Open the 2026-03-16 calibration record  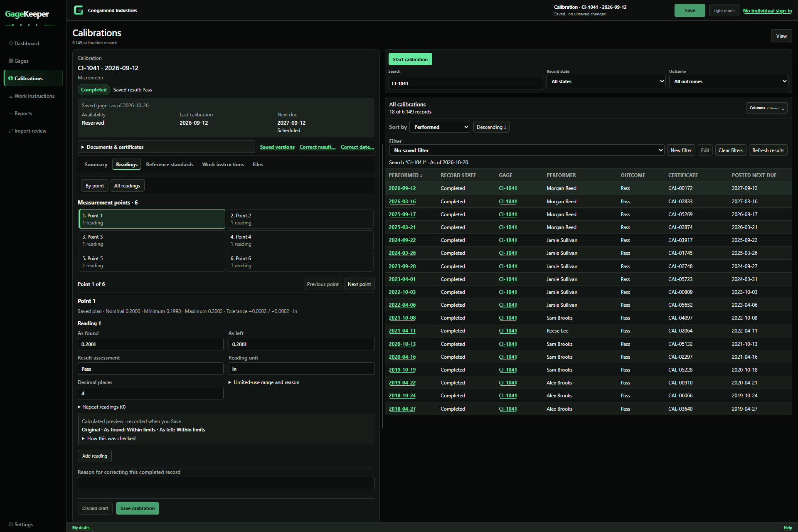(402, 201)
